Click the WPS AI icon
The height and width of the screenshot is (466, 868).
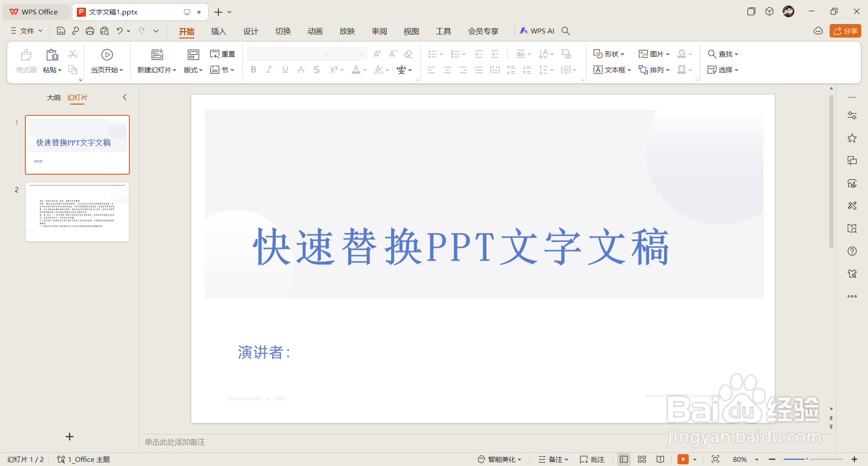point(537,31)
